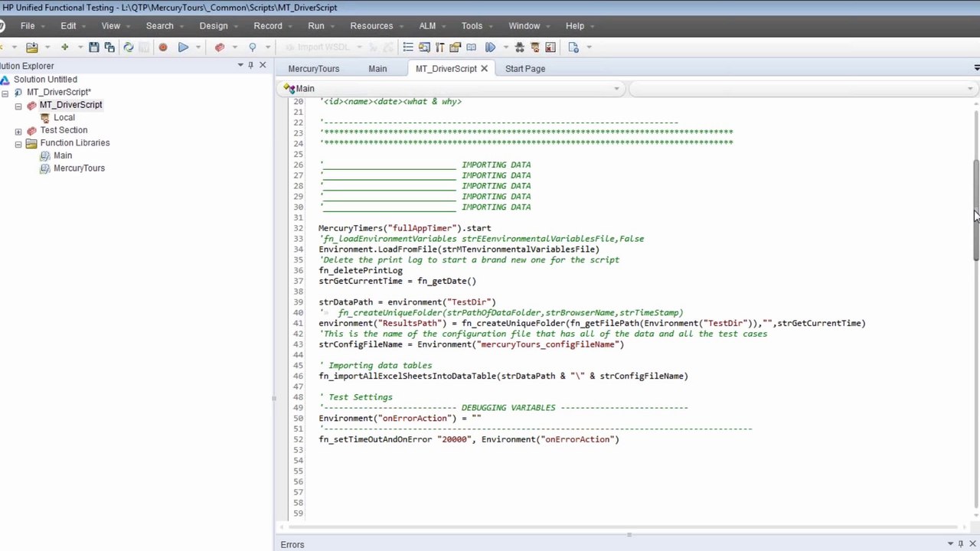Open dropdown arrow next to red brick icon

234,47
